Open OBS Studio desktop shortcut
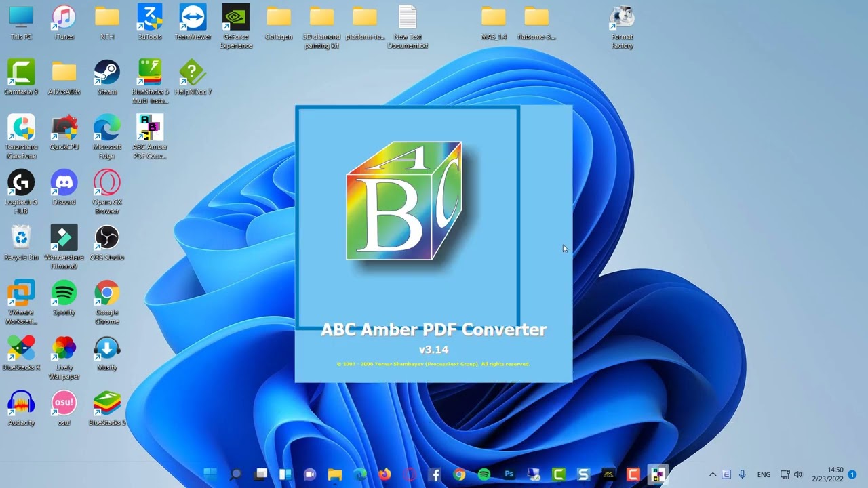 (107, 243)
